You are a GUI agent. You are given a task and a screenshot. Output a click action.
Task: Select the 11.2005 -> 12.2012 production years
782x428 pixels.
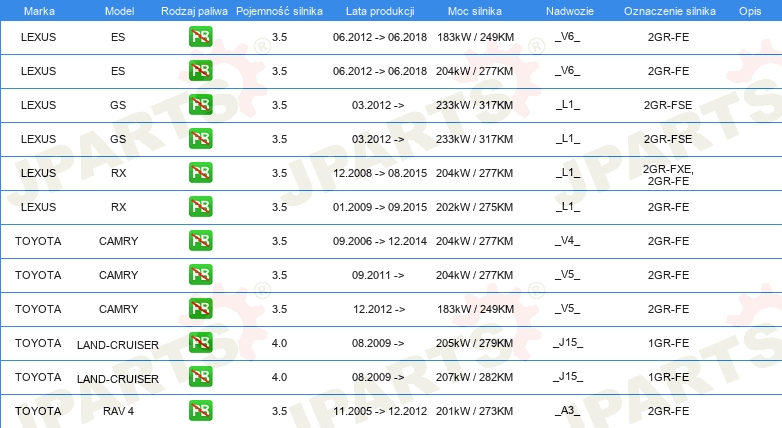(x=380, y=411)
